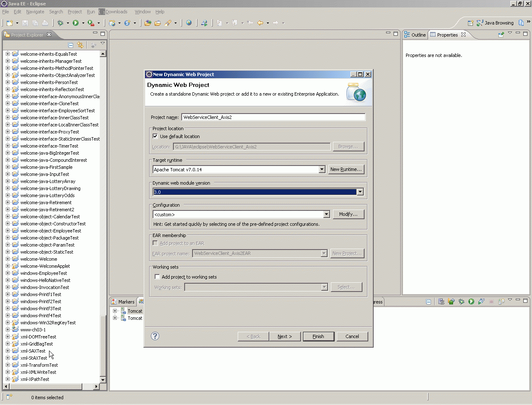Click Collapse All in Project Explorer
The image size is (532, 405).
coord(71,45)
